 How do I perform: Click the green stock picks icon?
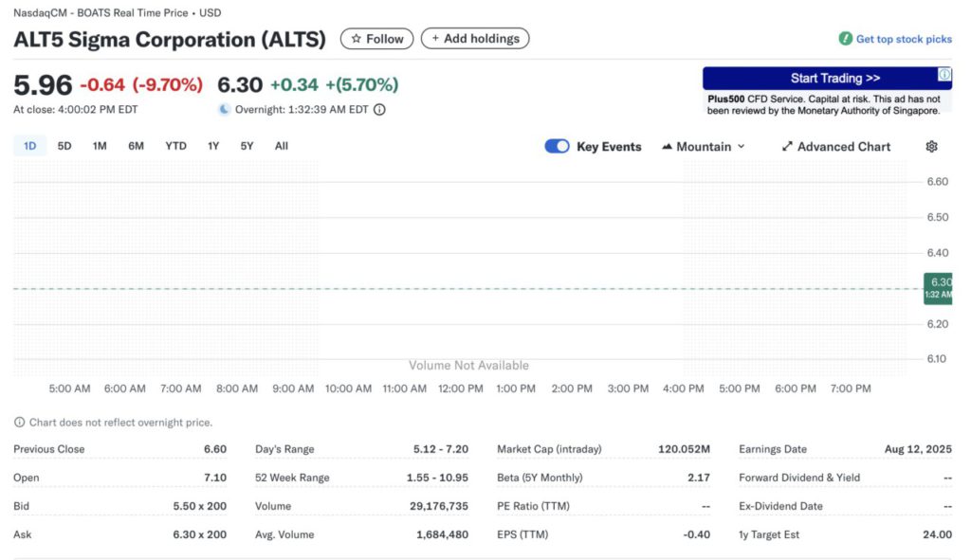pos(845,39)
